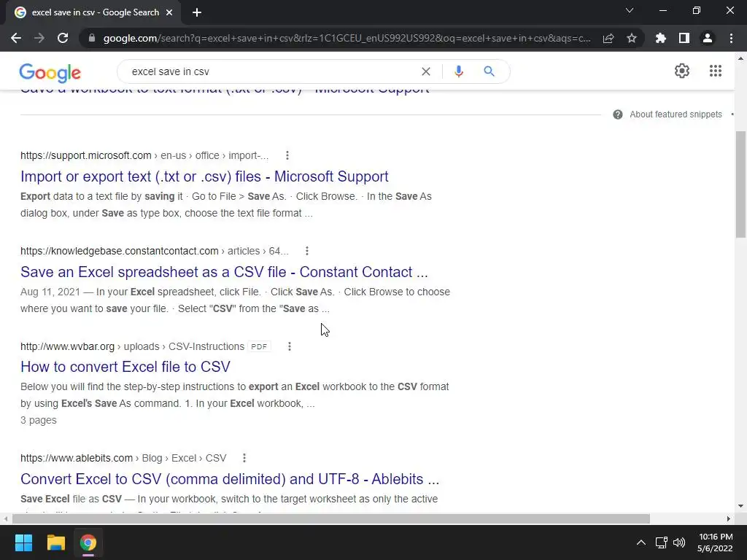
Task: Submit search using magnifier icon
Action: tap(489, 71)
